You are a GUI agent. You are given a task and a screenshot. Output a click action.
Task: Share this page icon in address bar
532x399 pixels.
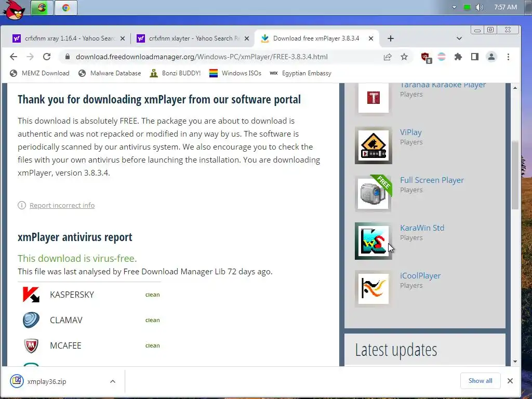click(388, 57)
